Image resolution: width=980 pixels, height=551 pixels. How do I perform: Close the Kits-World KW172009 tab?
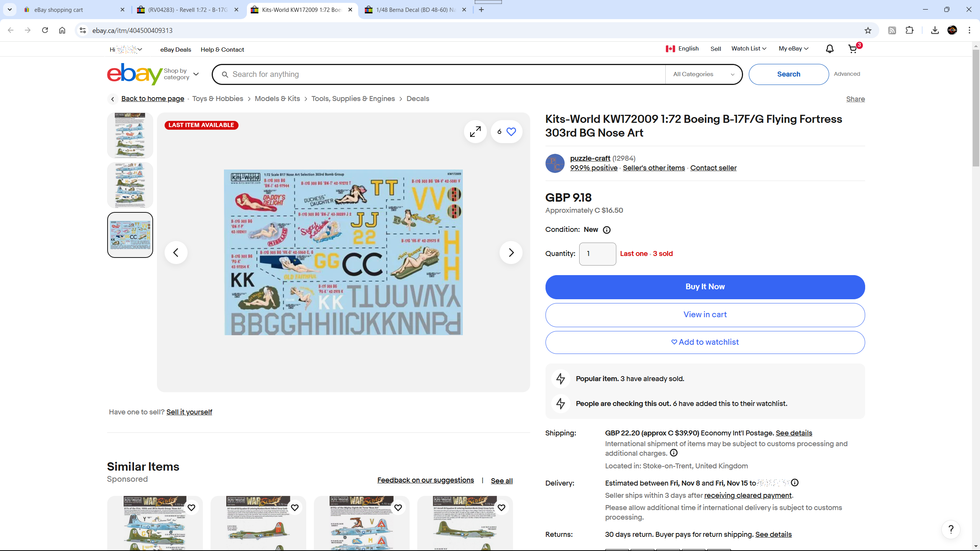click(x=350, y=10)
